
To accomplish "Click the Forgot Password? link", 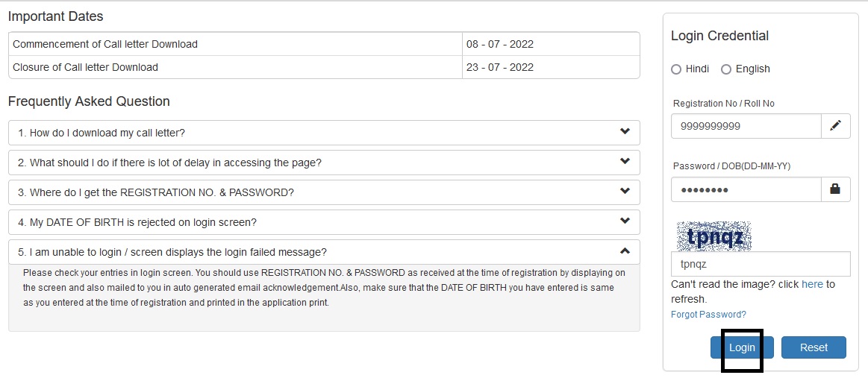I will [708, 315].
